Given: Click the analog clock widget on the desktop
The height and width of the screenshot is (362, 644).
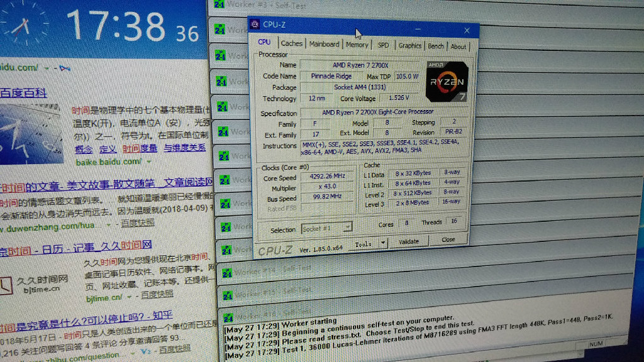Looking at the screenshot, I should 23,23.
